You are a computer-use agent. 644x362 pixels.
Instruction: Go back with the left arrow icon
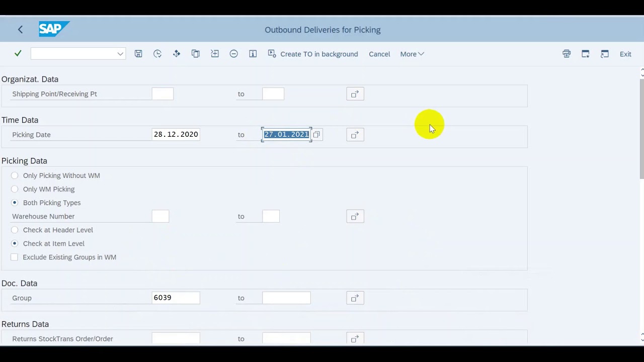tap(20, 30)
